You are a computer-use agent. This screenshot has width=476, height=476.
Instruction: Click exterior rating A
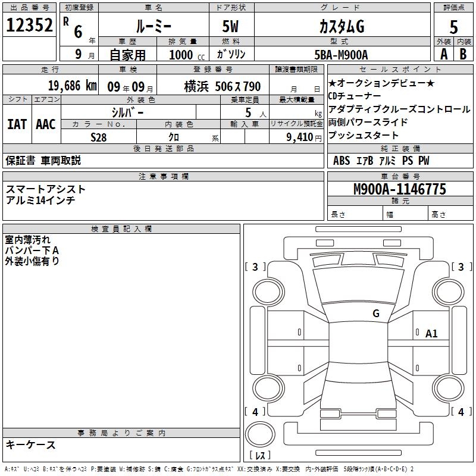(x=444, y=54)
